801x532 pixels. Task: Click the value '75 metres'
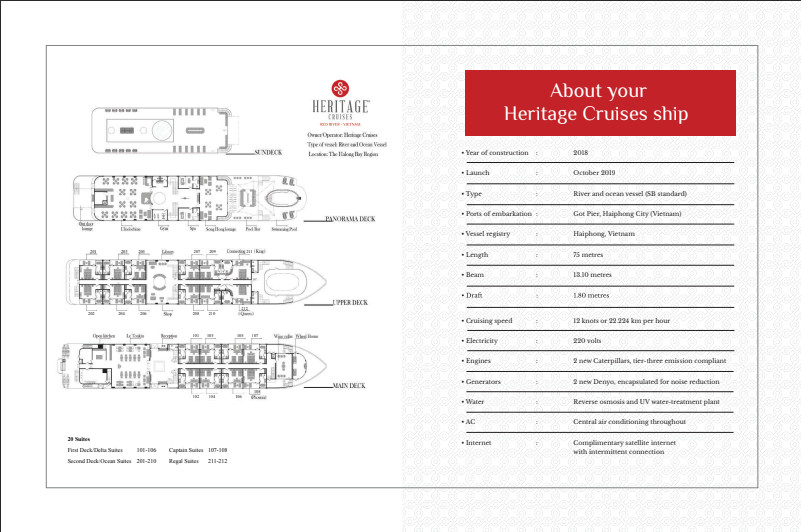point(588,255)
